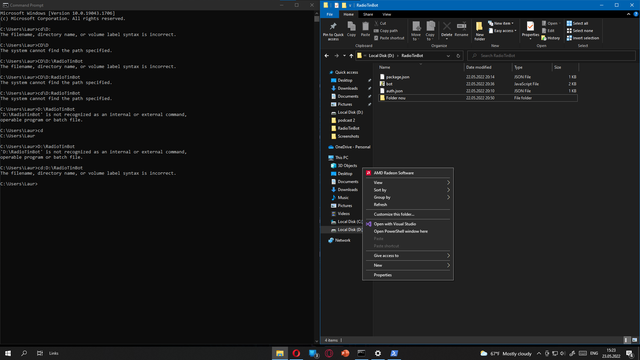Select Local Disk (C:) in sidebar

pos(346,222)
